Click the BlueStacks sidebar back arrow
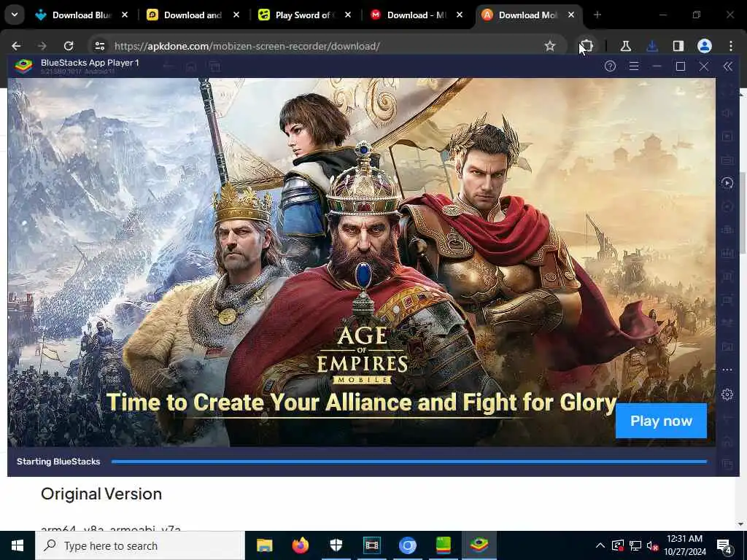Screen dimensions: 747x560 727,418
